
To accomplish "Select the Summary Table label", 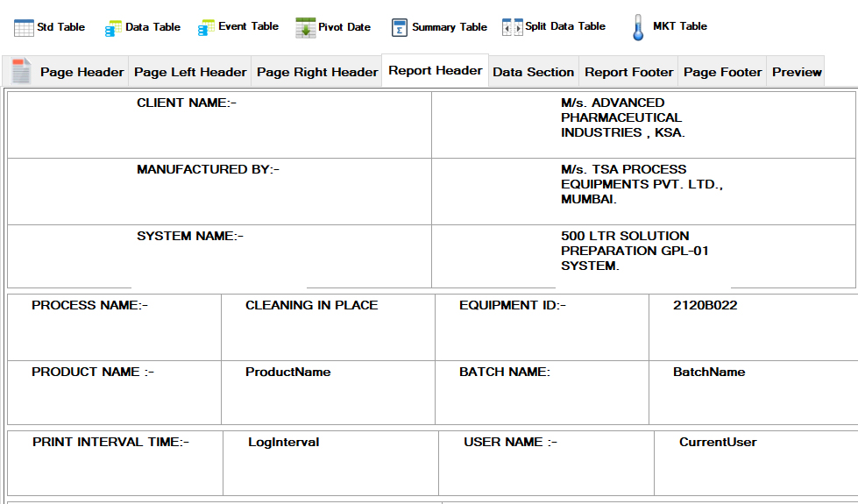I will [450, 27].
